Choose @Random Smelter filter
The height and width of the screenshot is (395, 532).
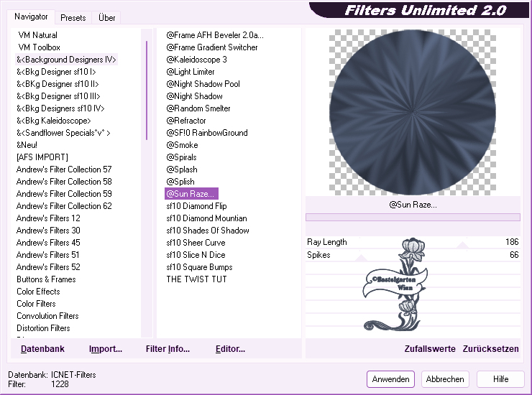pyautogui.click(x=198, y=108)
